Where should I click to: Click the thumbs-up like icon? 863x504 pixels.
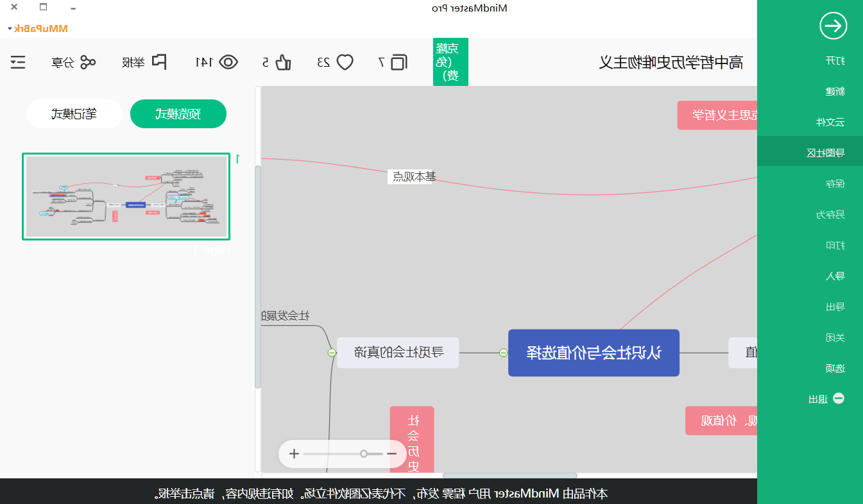click(x=283, y=62)
